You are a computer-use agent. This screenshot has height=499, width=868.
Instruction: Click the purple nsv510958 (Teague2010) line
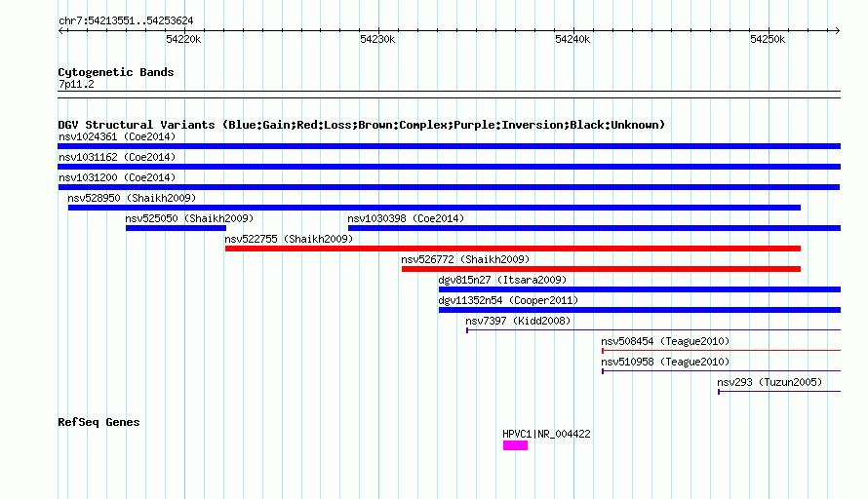[721, 371]
